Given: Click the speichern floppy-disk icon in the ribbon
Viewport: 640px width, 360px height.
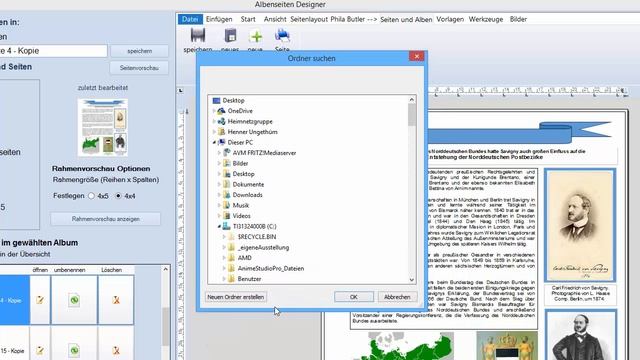Looking at the screenshot, I should [198, 36].
